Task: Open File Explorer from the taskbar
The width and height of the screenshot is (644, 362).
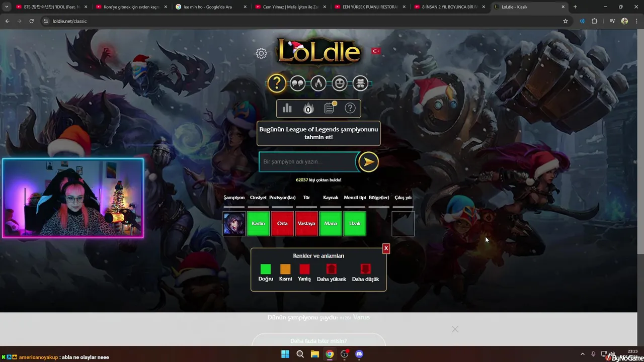Action: click(314, 354)
